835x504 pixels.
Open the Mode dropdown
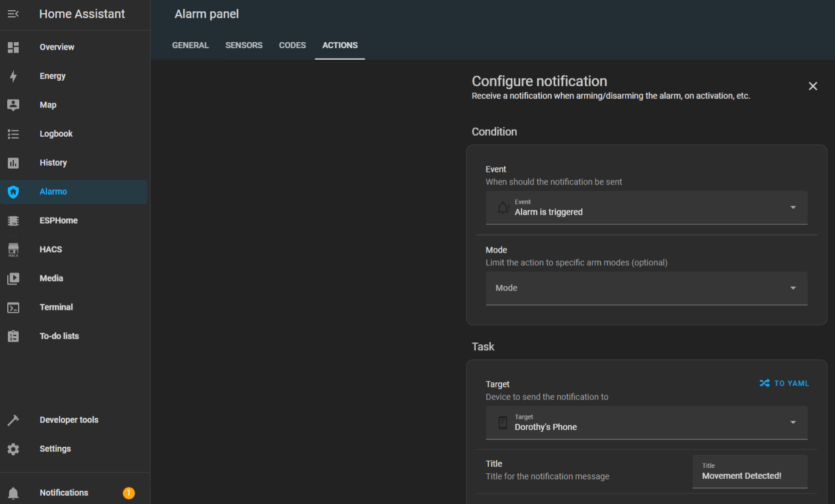pyautogui.click(x=646, y=288)
